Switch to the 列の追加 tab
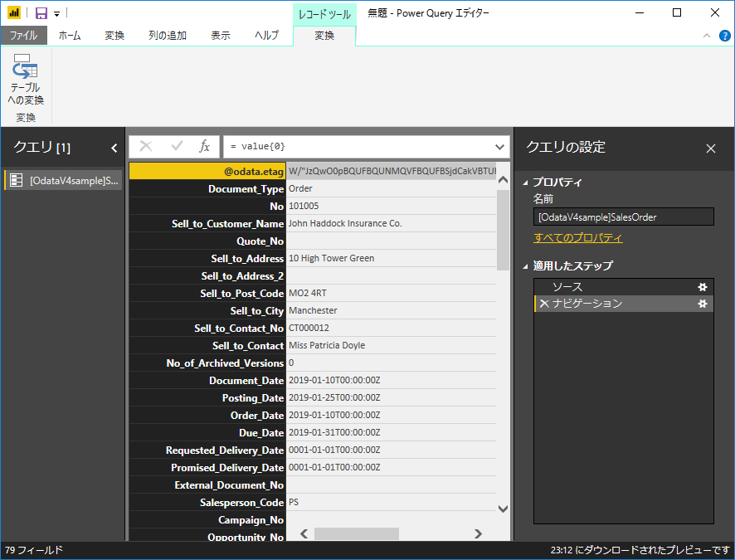 point(168,36)
